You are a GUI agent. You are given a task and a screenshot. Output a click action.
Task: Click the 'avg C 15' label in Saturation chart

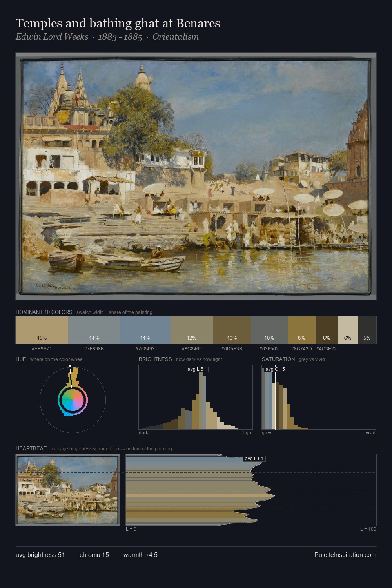tap(275, 369)
